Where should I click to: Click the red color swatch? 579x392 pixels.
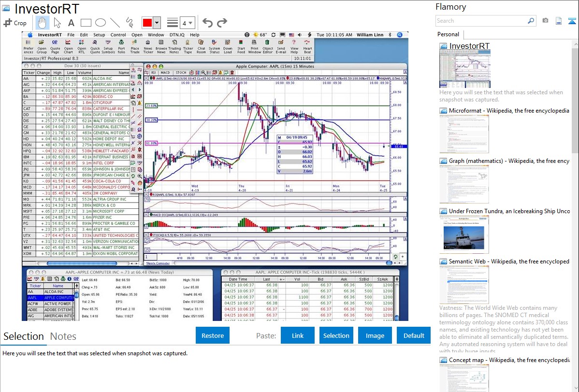(147, 23)
